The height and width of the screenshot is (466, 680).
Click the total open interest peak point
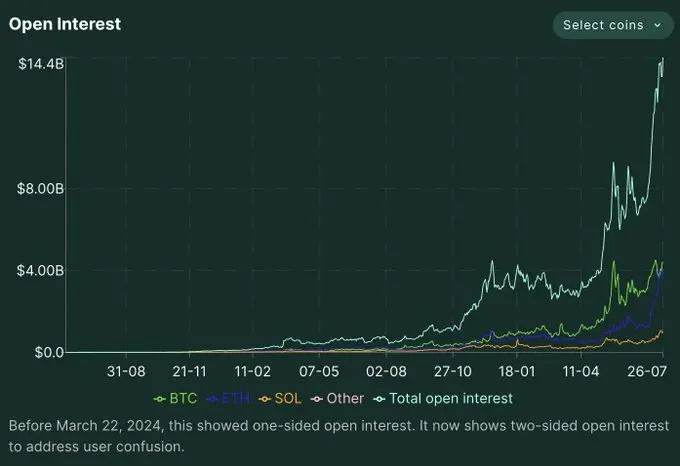[663, 59]
